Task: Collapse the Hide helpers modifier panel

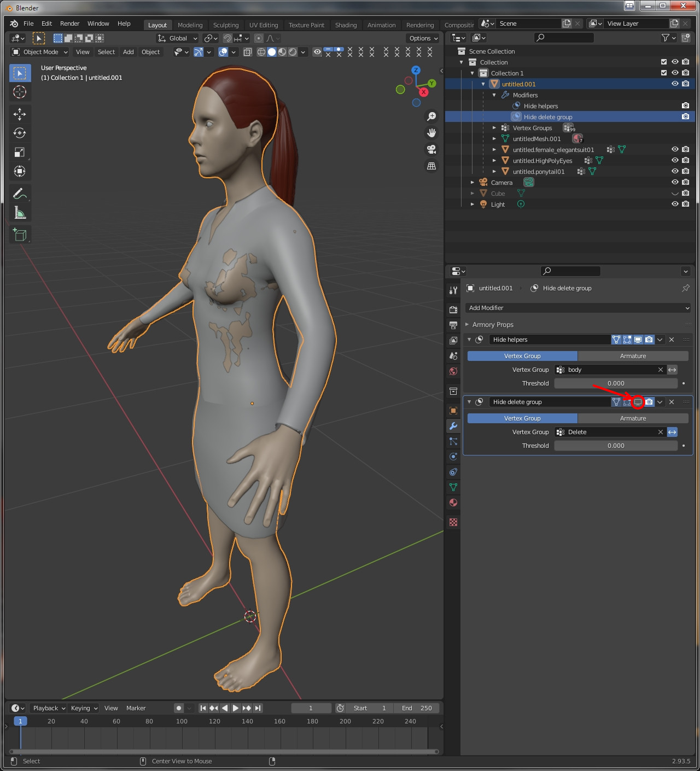Action: (469, 340)
